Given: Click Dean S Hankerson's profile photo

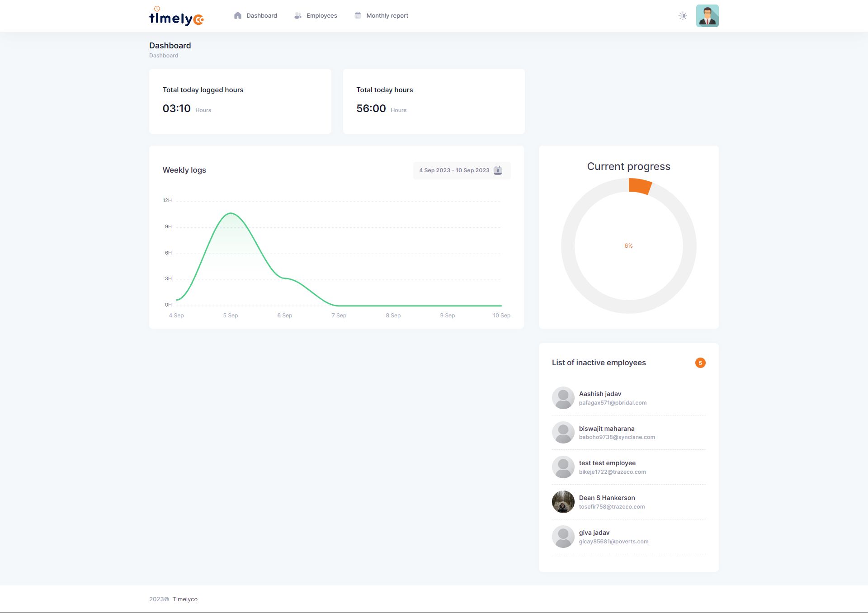Looking at the screenshot, I should point(563,502).
